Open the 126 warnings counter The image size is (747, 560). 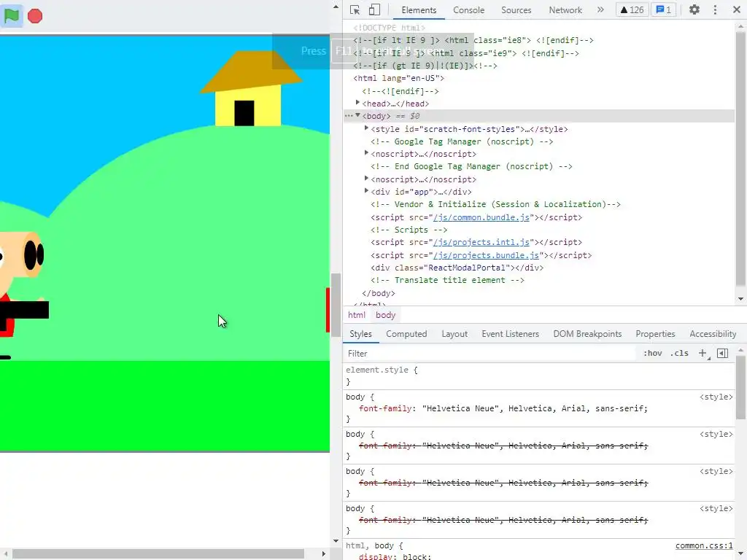coord(632,9)
